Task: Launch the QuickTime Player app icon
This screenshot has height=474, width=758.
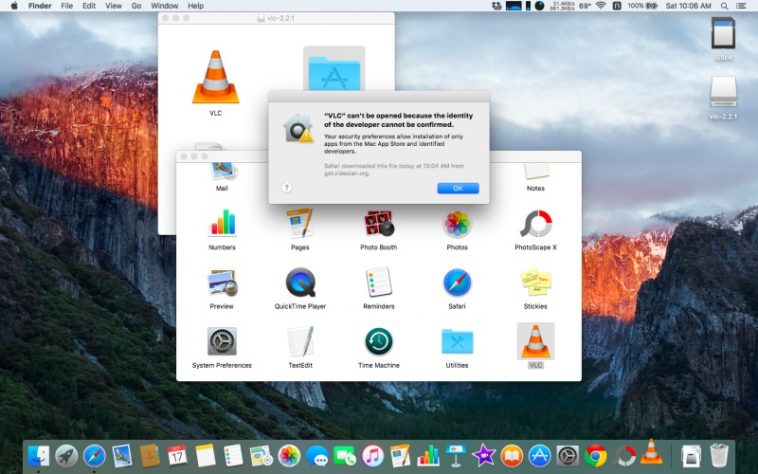Action: coord(300,283)
